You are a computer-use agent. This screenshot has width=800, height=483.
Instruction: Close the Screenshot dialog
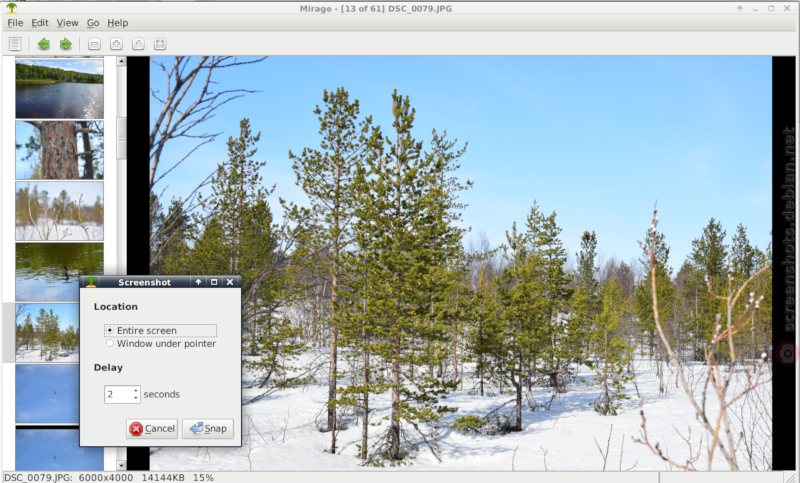(230, 282)
